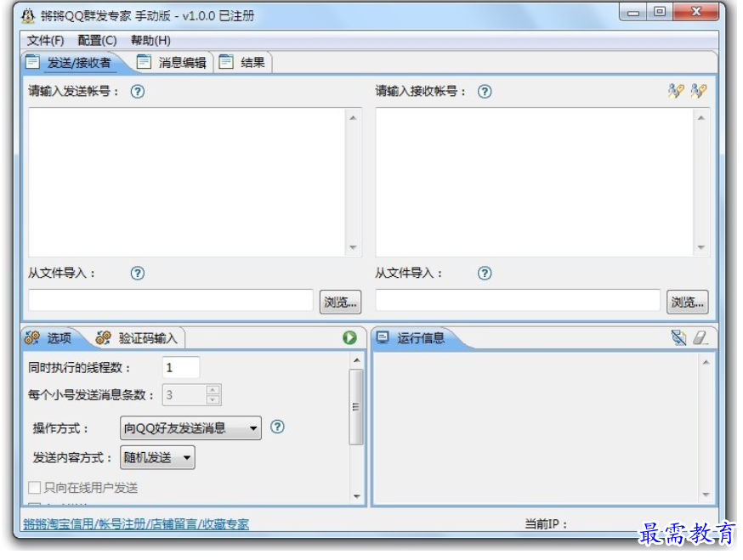This screenshot has height=560, width=743.
Task: Click scroll up arrow of sender accounts area
Action: pos(353,117)
